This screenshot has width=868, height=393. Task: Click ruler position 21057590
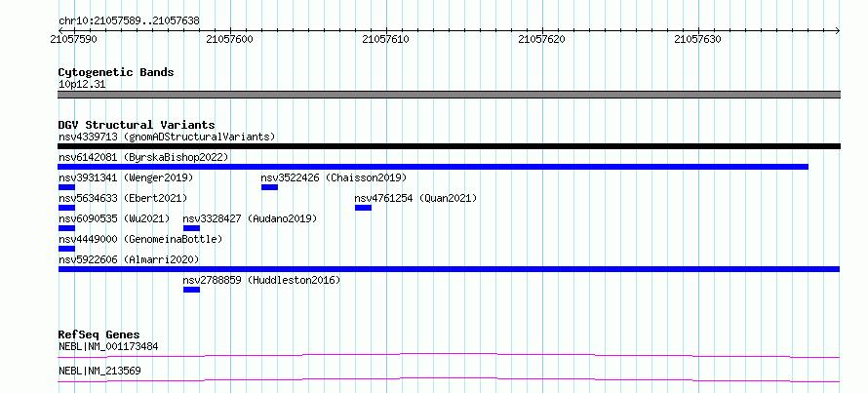pyautogui.click(x=73, y=39)
